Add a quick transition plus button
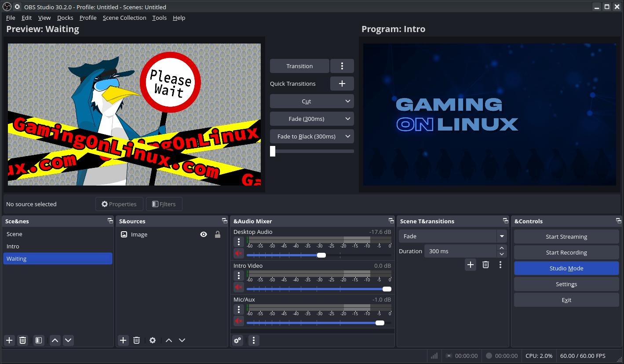 click(342, 84)
